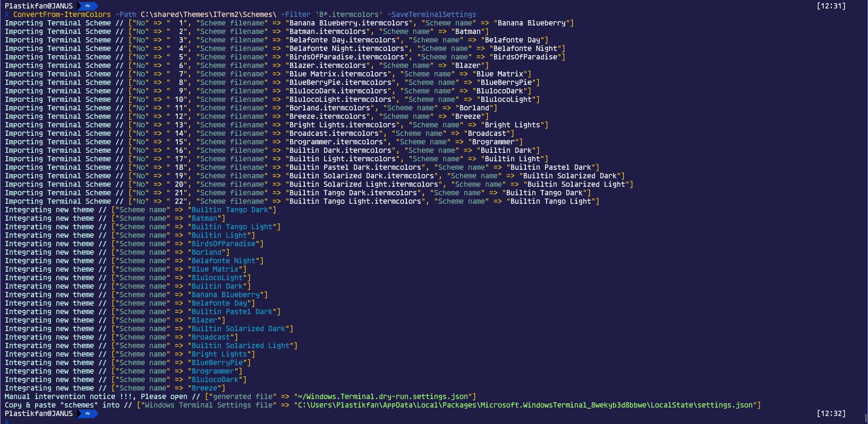This screenshot has height=424, width=868.
Task: Click the [12:32] timestamp
Action: 832,413
